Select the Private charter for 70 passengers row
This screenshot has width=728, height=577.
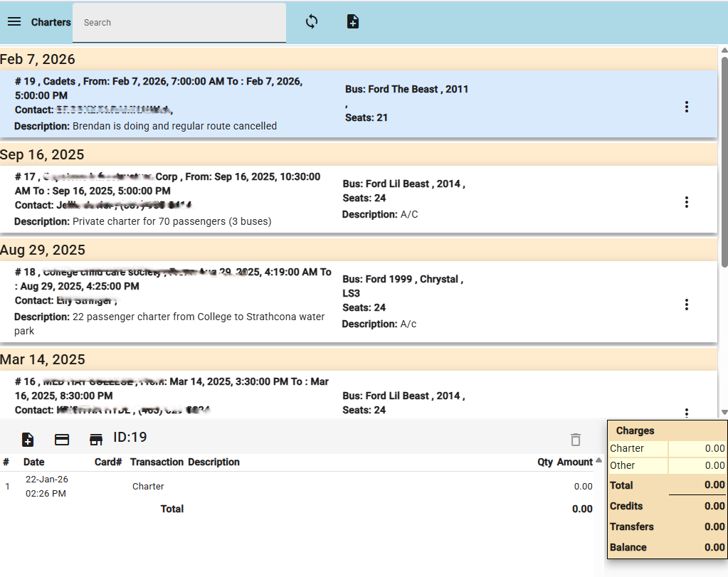click(359, 199)
